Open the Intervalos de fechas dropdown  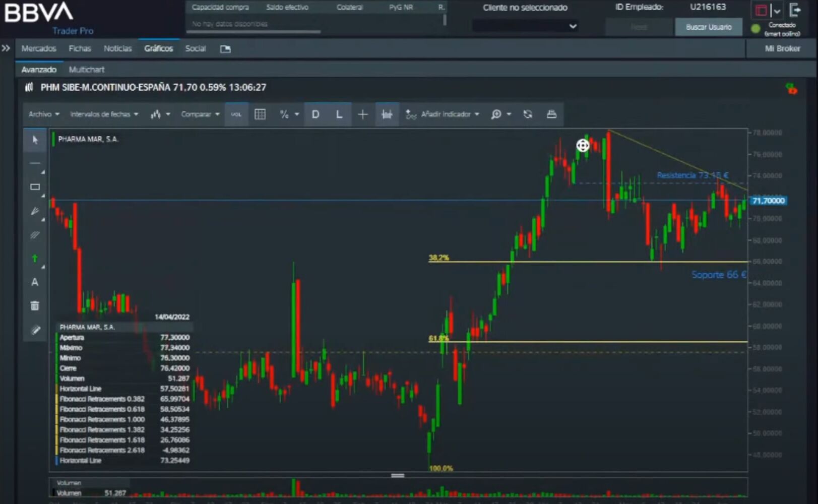point(104,114)
